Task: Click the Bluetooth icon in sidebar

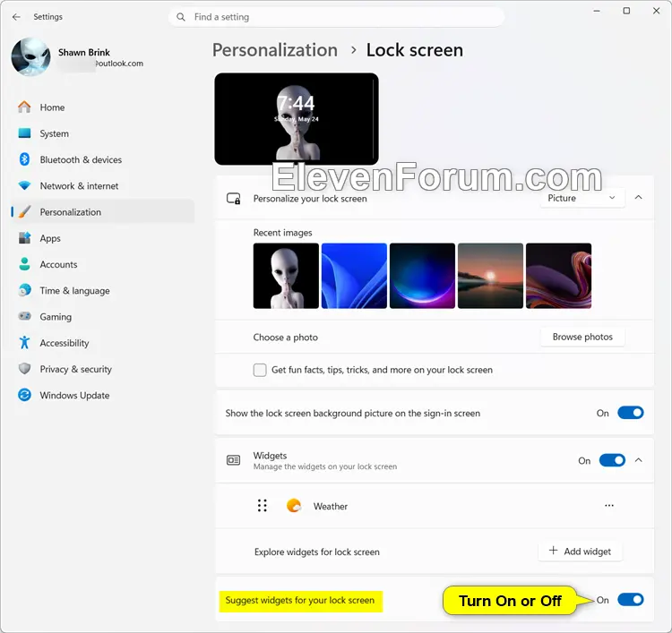Action: [24, 159]
